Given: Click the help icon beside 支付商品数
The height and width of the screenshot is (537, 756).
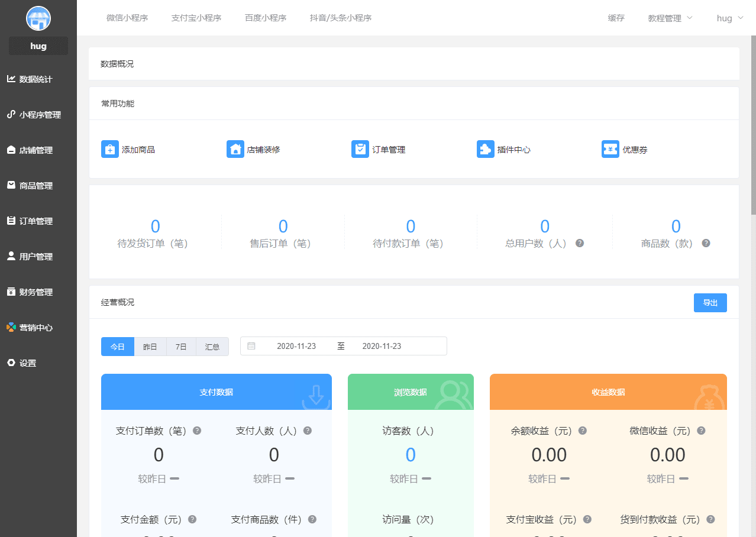Looking at the screenshot, I should 312,519.
